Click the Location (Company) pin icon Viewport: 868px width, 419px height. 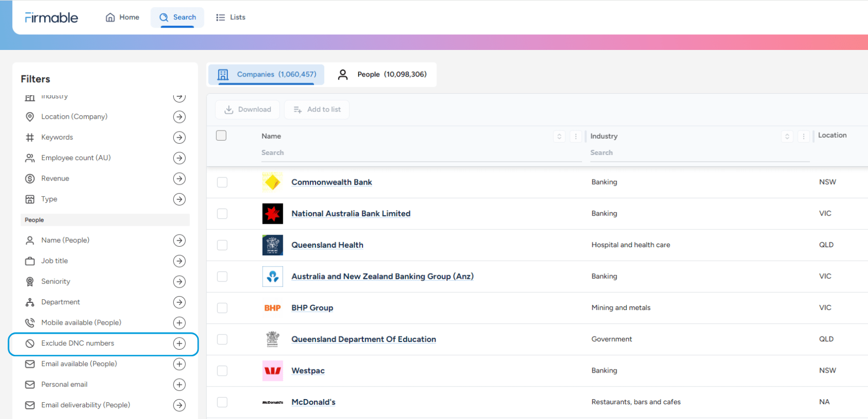point(30,117)
